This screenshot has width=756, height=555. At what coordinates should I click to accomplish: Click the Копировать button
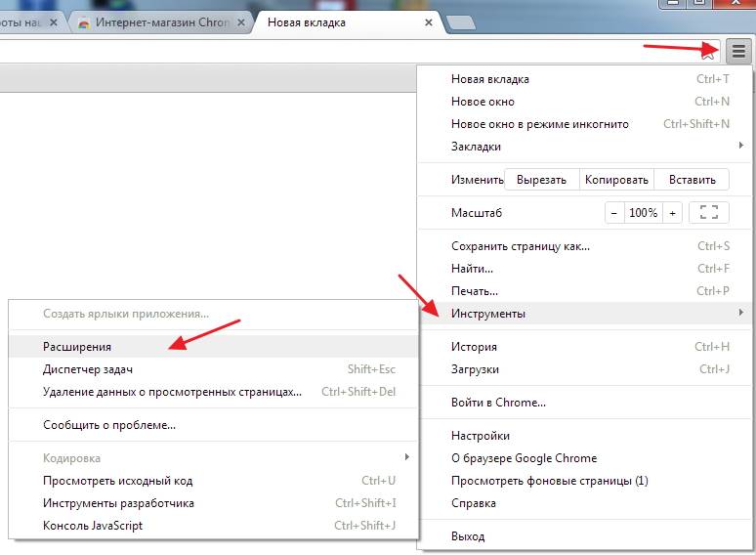[x=616, y=180]
